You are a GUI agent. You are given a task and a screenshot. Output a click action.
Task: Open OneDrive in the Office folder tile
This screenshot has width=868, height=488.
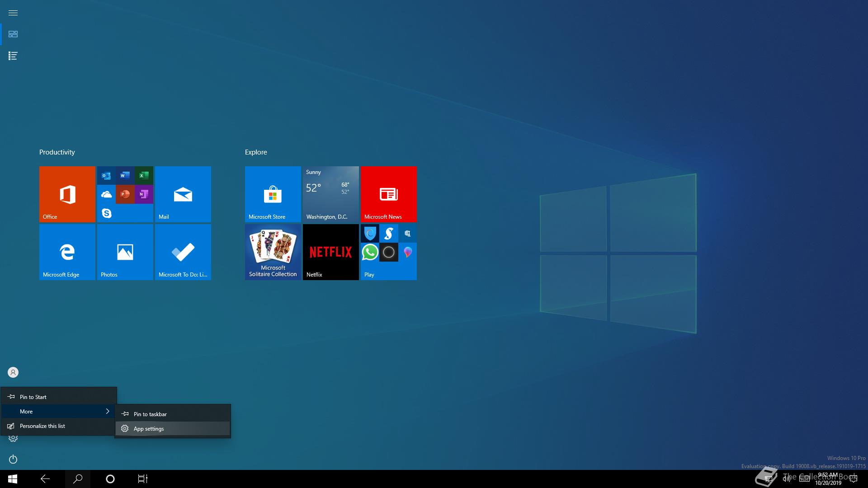click(x=106, y=194)
